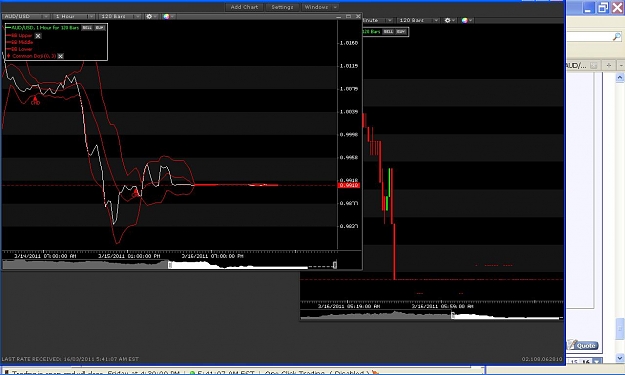Close the front AUD/USD chart window
Screen dimensions: 625x375
pyautogui.click(x=358, y=16)
